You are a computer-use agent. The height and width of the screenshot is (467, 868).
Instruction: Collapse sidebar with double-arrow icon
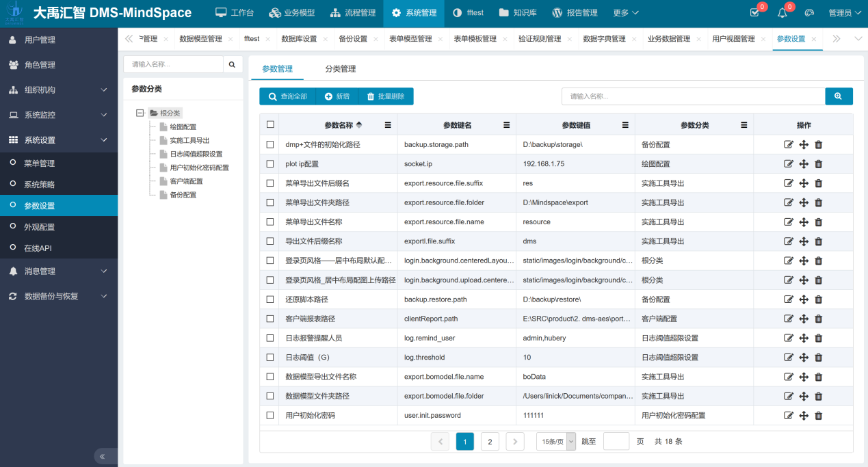(x=103, y=456)
